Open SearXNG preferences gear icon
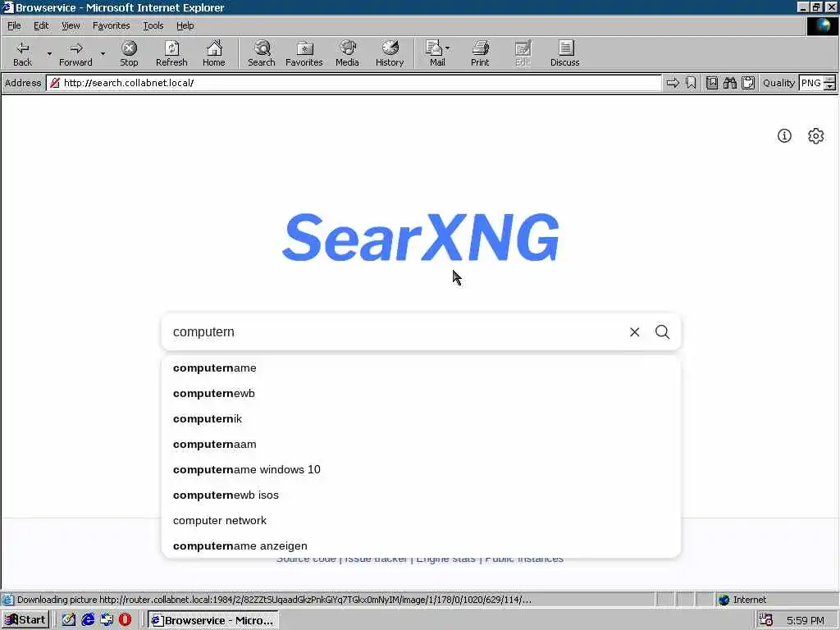This screenshot has height=630, width=840. coord(815,135)
